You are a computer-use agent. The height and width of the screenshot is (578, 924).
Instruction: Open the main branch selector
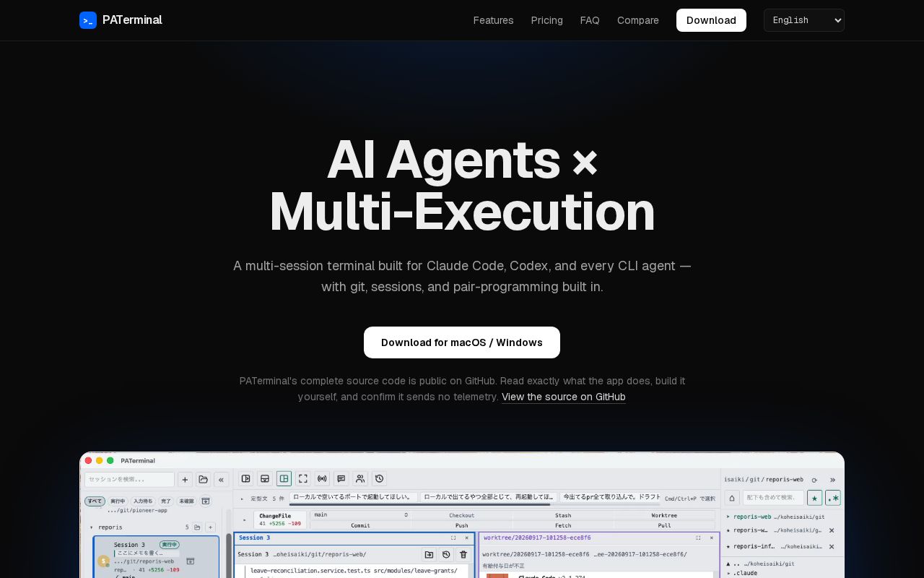click(361, 515)
